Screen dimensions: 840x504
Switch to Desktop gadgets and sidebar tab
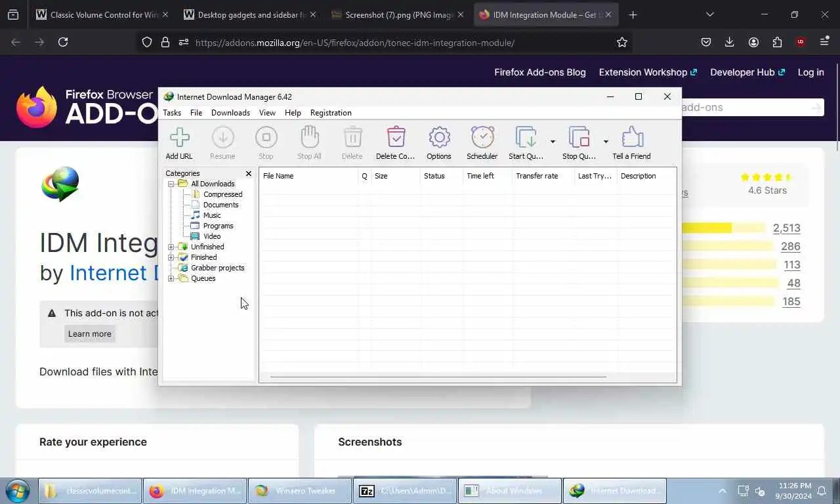point(249,14)
